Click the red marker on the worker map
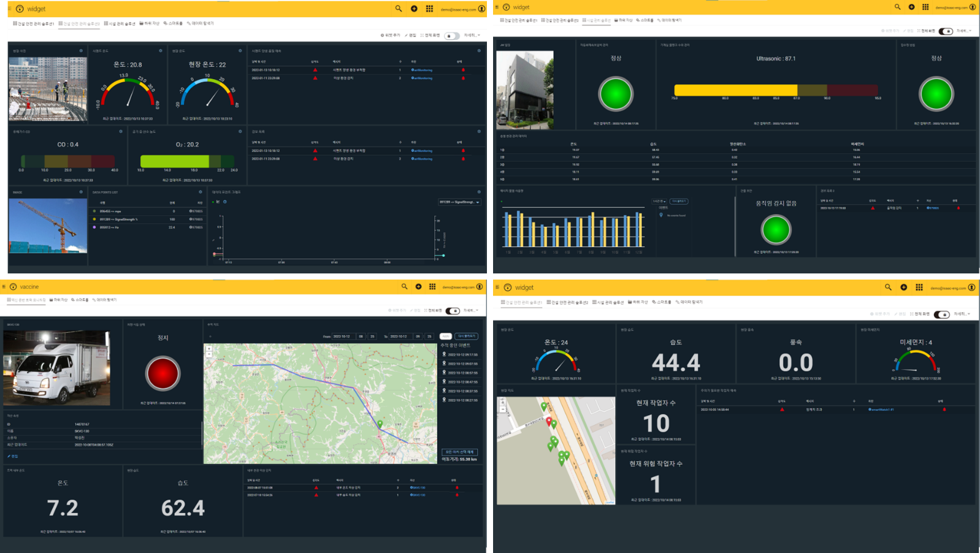This screenshot has height=553, width=980. coord(549,421)
